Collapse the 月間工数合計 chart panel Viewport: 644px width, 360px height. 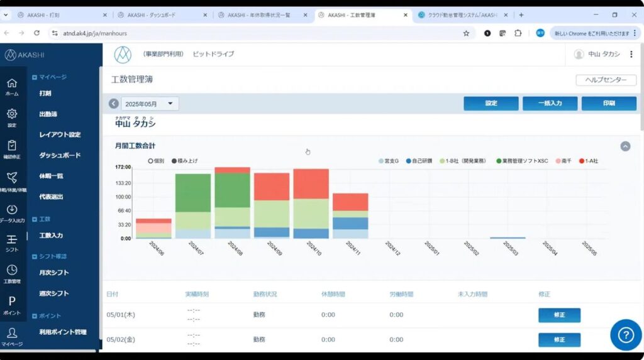coord(625,146)
